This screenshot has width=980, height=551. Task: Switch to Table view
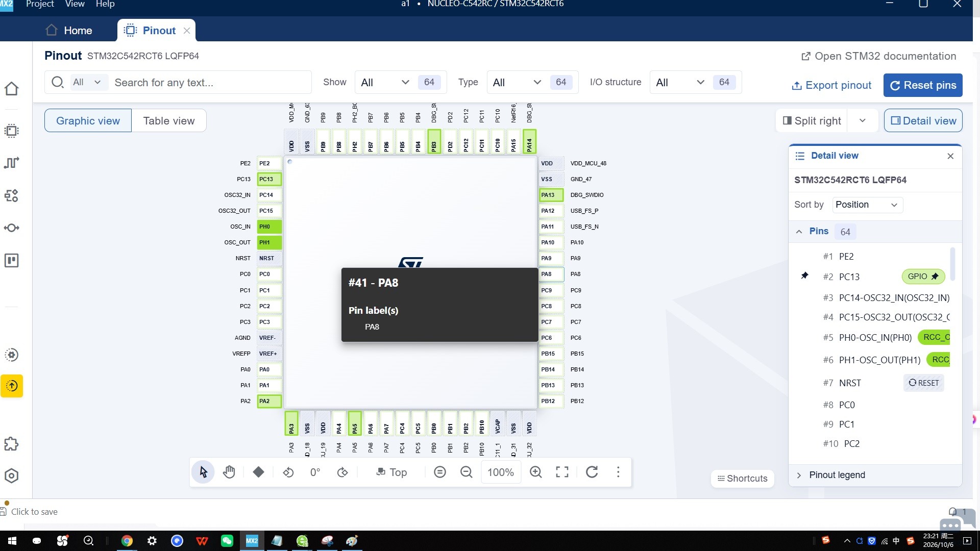click(x=169, y=121)
